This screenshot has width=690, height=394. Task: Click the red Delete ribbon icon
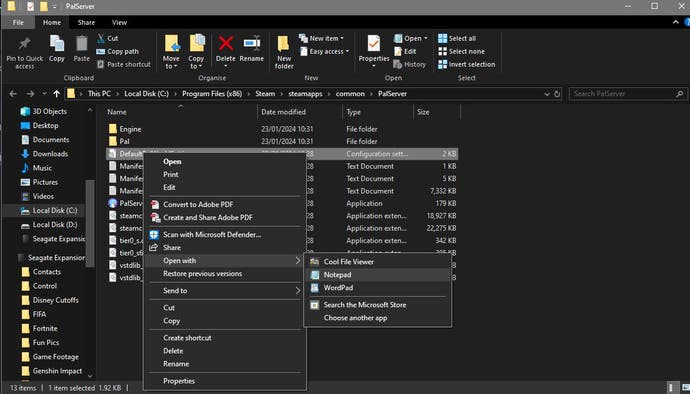tap(226, 44)
